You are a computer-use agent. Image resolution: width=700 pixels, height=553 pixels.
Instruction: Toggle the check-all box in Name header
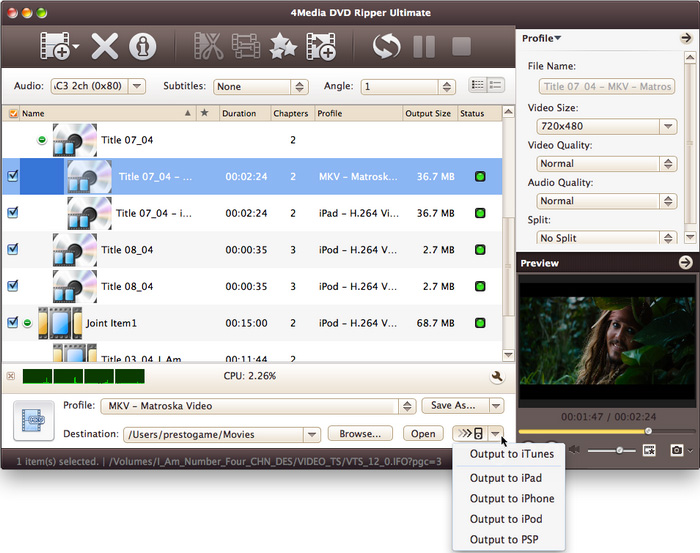click(x=12, y=114)
